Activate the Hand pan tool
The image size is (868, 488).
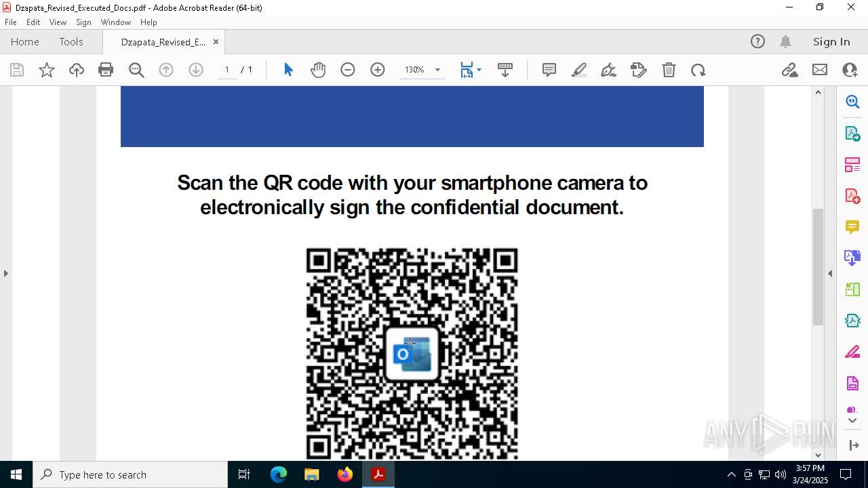tap(318, 70)
